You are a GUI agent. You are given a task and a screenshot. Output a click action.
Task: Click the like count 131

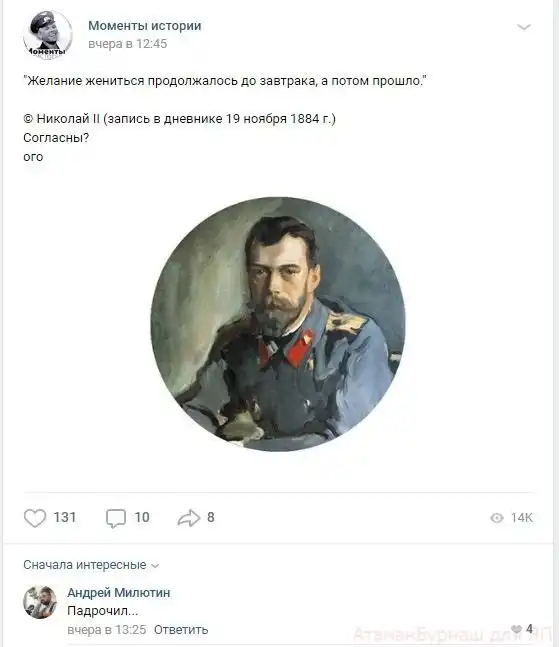[x=65, y=517]
